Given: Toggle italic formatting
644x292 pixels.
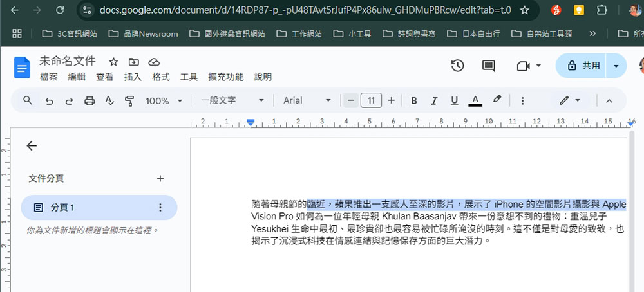Looking at the screenshot, I should pos(434,100).
